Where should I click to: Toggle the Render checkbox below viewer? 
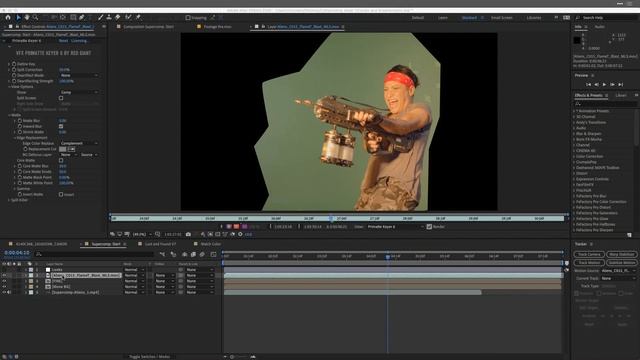click(x=429, y=227)
